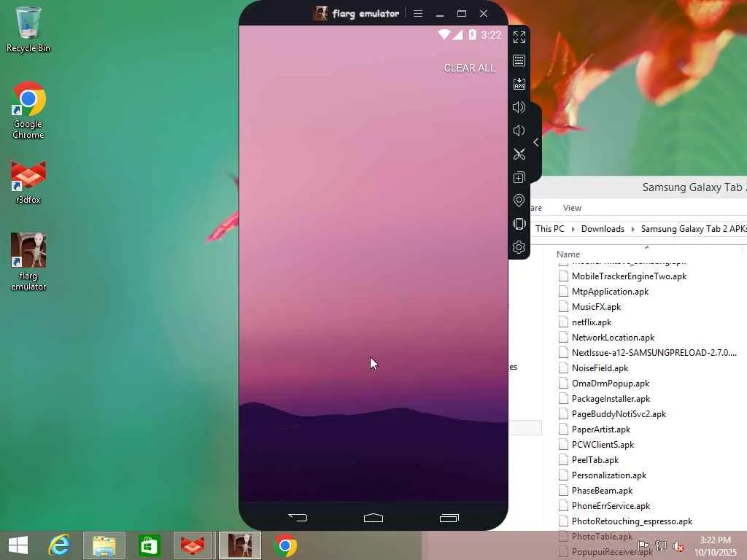The image size is (747, 560).
Task: Select PhoneErrService.apk file
Action: [x=611, y=506]
